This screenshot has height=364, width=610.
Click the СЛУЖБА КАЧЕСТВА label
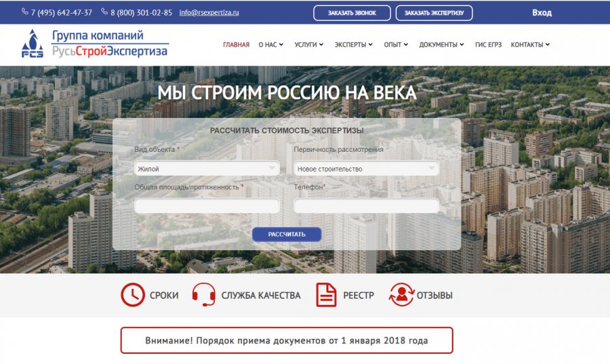[x=261, y=295]
